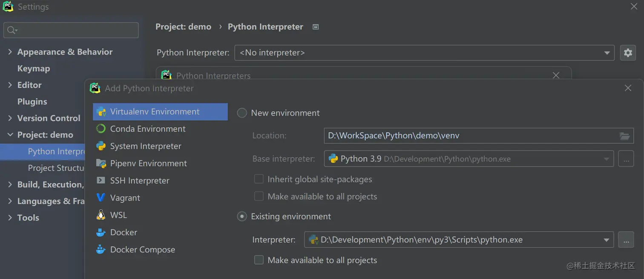Open SSH Interpreter settings

139,181
